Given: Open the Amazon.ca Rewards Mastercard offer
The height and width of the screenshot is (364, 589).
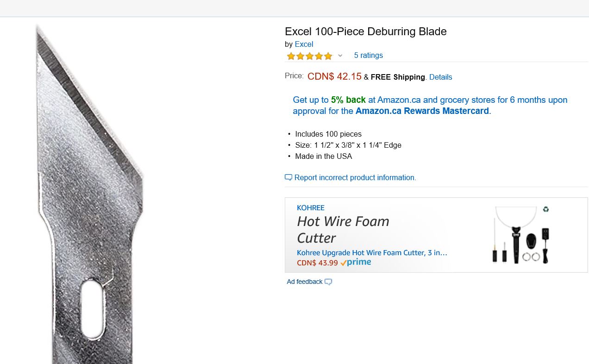Looking at the screenshot, I should pos(422,111).
